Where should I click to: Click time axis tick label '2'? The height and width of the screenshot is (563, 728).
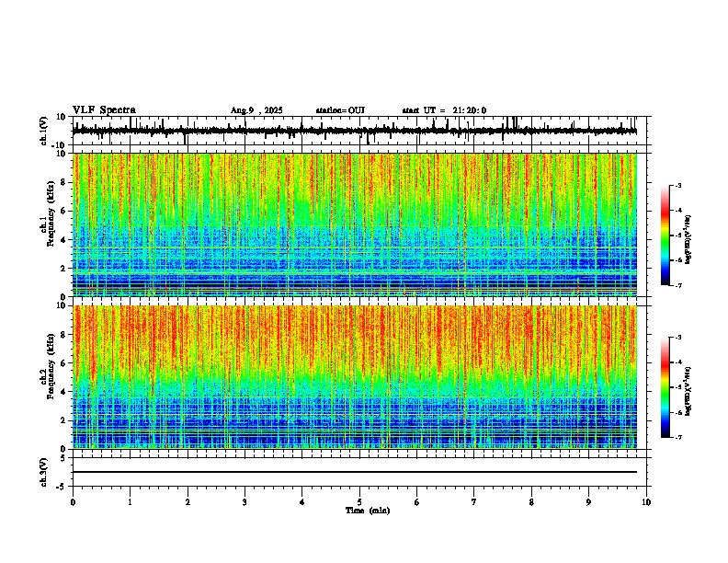(x=188, y=502)
